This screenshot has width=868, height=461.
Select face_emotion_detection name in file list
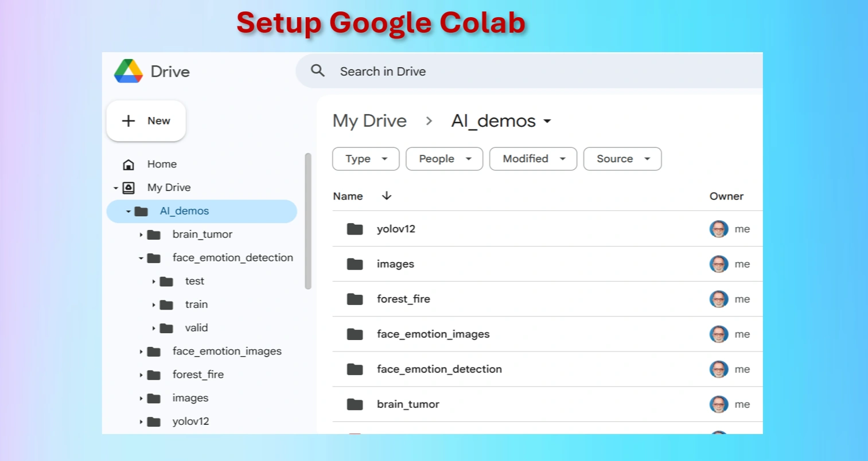(439, 369)
